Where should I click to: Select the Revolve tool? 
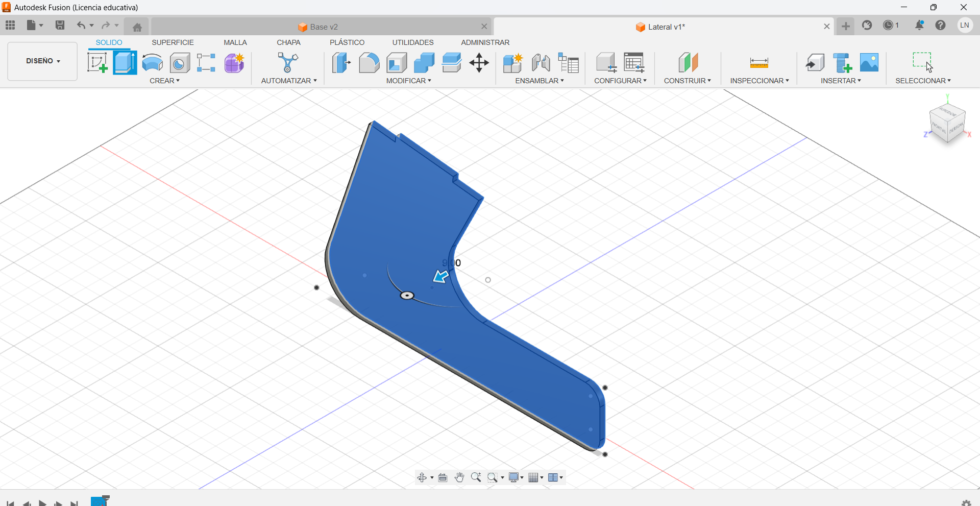coord(152,63)
